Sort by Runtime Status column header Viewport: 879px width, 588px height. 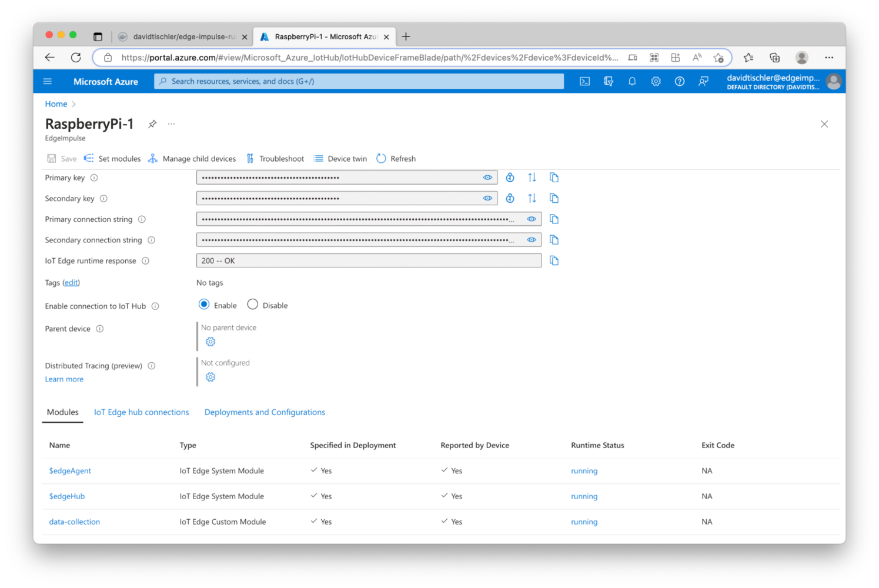[597, 445]
